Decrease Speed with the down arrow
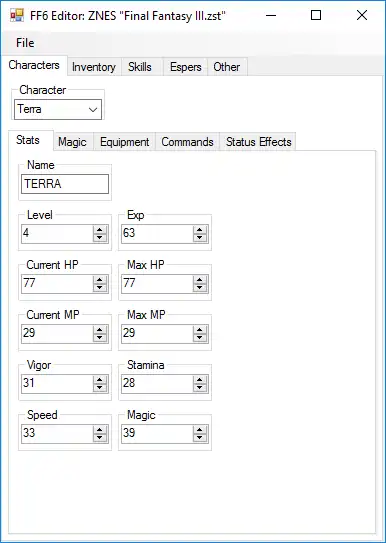 [100, 437]
